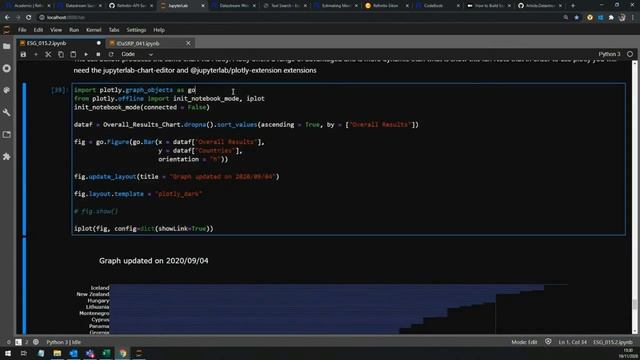Open the Windows Start menu
This screenshot has height=360, width=640.
click(x=8, y=353)
